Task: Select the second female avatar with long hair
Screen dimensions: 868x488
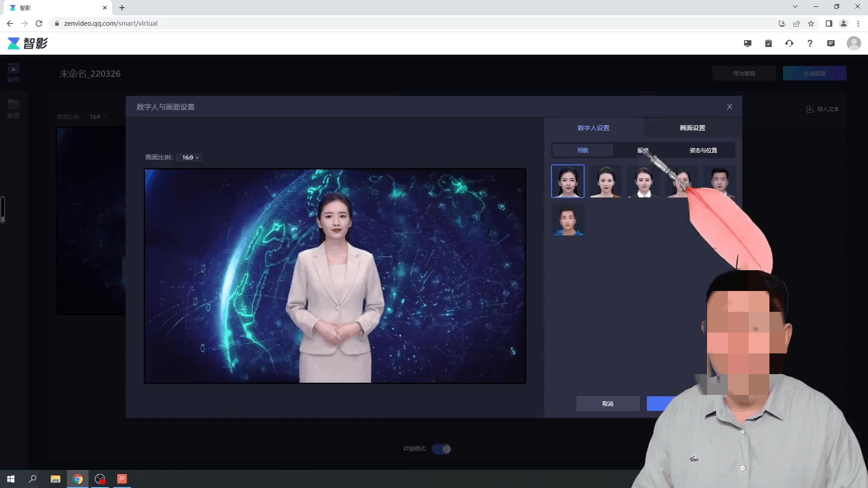Action: tap(606, 181)
